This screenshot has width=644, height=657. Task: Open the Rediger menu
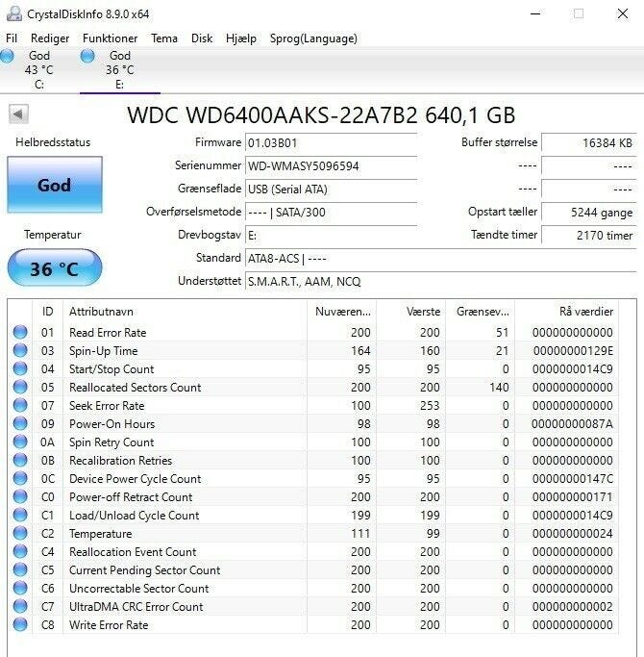click(50, 38)
